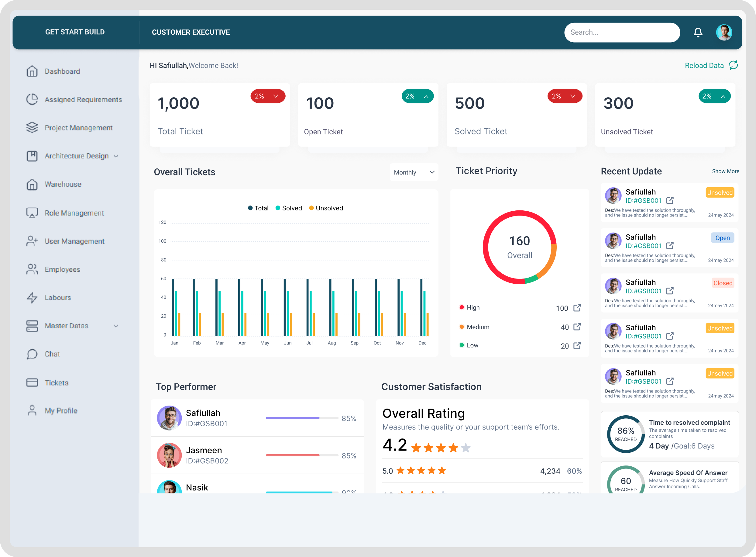Click the Reload Data refresh icon
Screen dimensions: 756x557
(x=733, y=65)
